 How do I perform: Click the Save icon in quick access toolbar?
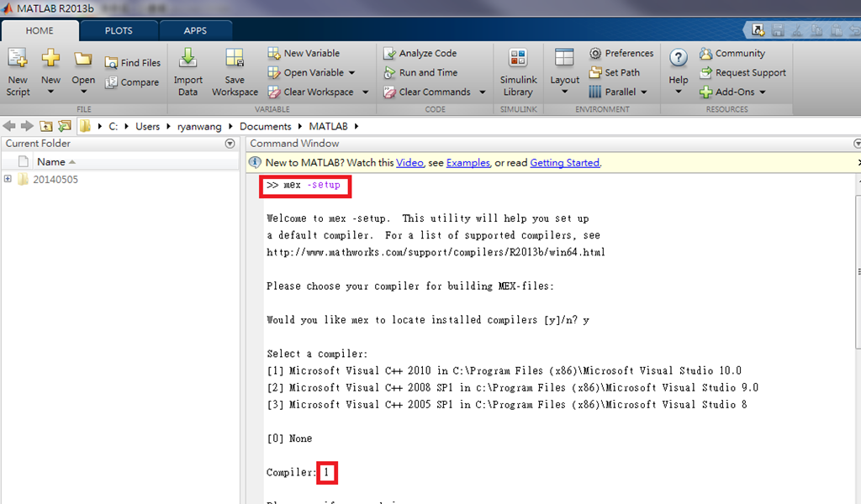(778, 30)
